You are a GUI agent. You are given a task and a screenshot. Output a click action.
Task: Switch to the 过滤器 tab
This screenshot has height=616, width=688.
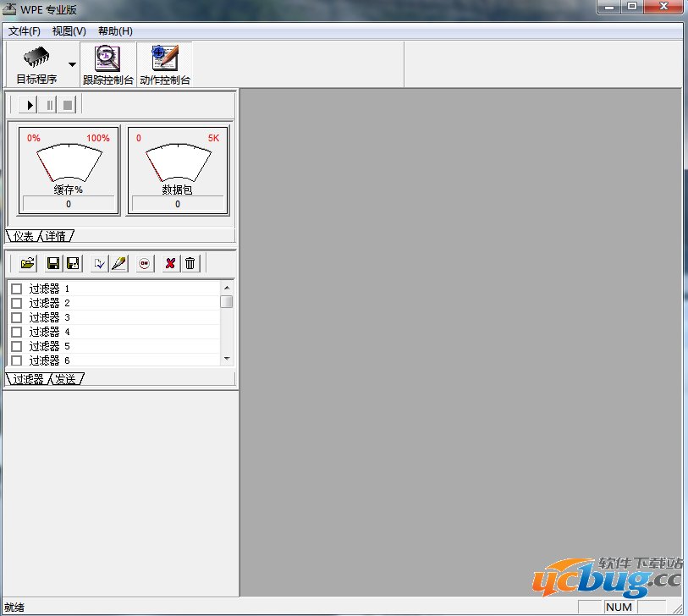(28, 379)
